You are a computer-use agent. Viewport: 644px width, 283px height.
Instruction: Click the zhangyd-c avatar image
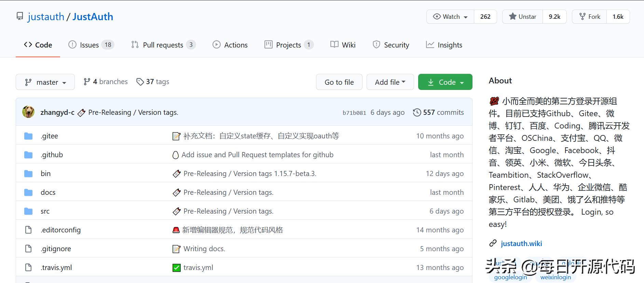click(28, 112)
